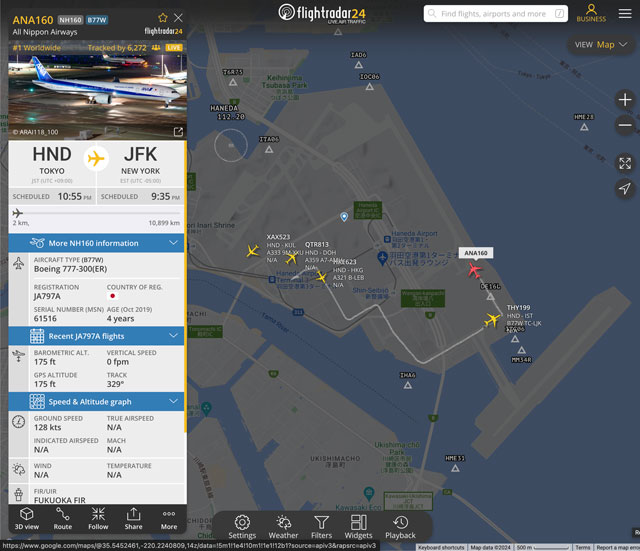Open the Widgets menu
Image resolution: width=640 pixels, height=551 pixels.
[x=358, y=527]
